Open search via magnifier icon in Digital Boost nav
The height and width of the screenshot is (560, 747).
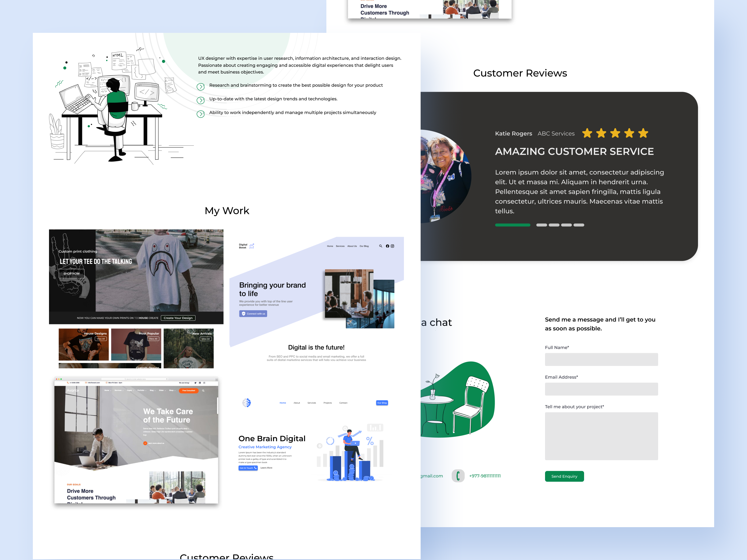tap(381, 246)
